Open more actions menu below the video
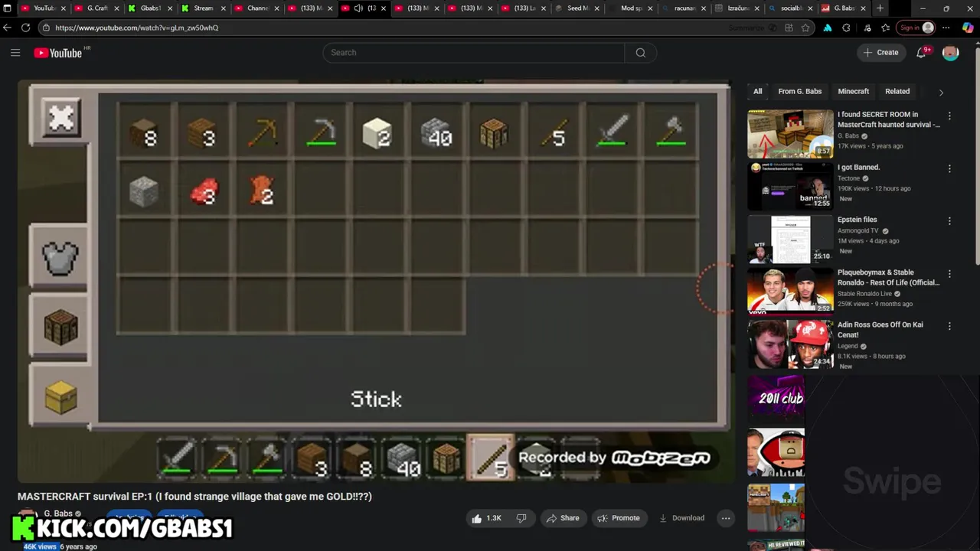The height and width of the screenshot is (551, 980). [726, 518]
